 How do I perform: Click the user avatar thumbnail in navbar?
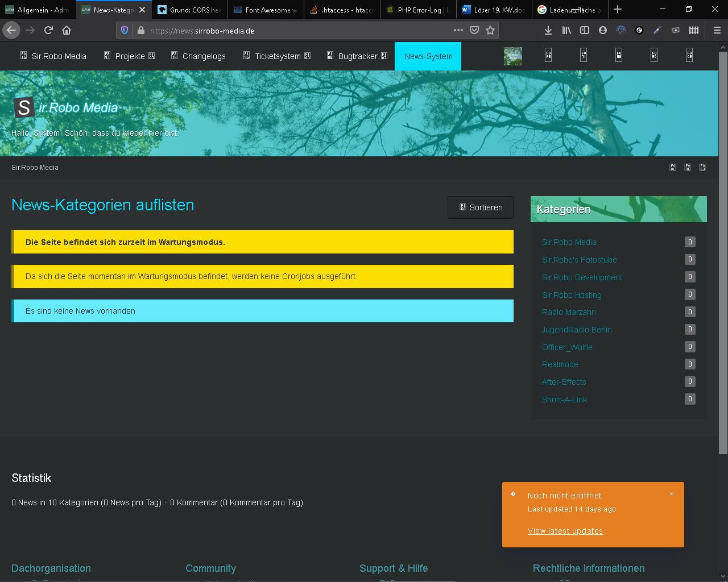click(512, 56)
